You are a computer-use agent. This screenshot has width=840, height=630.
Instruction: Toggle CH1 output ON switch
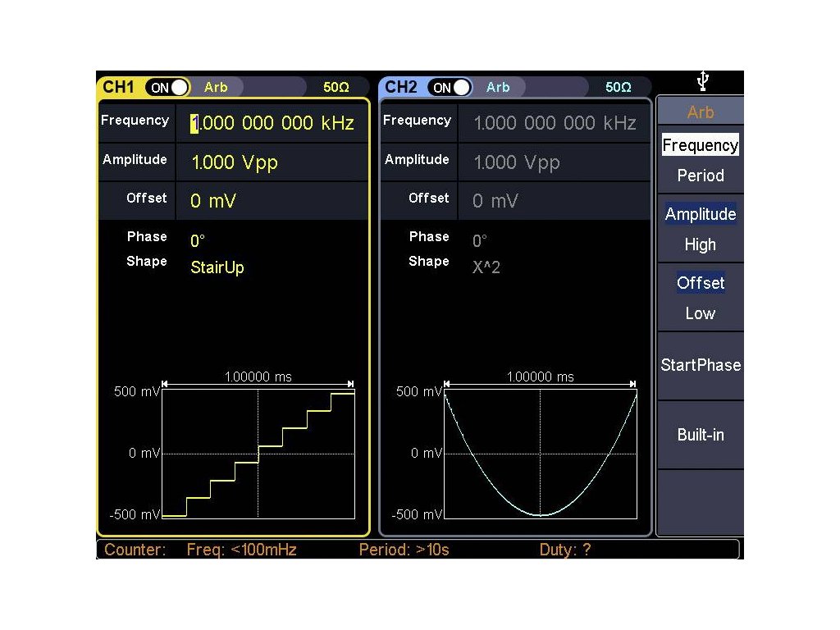coord(167,87)
